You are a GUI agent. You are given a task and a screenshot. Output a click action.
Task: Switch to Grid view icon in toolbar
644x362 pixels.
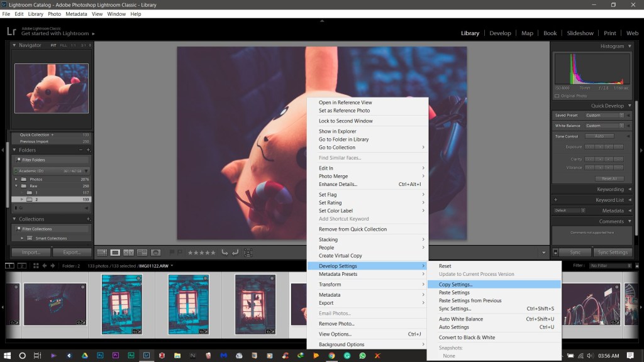[102, 253]
